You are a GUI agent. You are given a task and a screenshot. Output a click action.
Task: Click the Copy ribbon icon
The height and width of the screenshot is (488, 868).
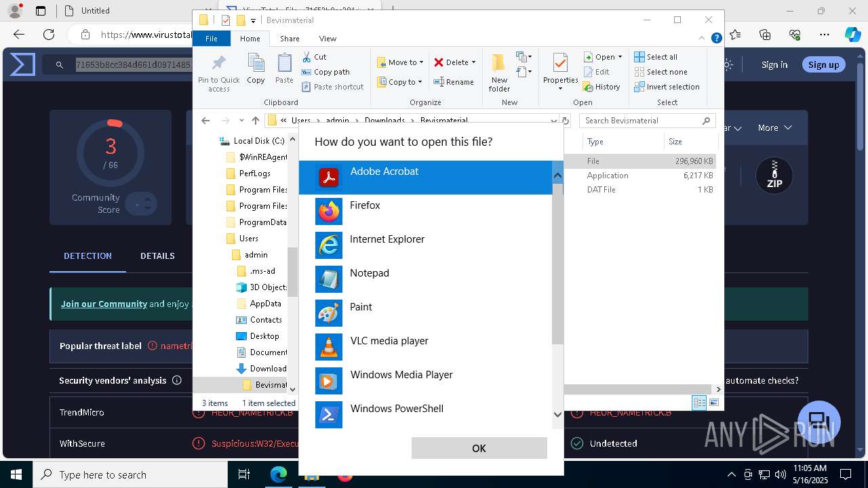point(256,69)
